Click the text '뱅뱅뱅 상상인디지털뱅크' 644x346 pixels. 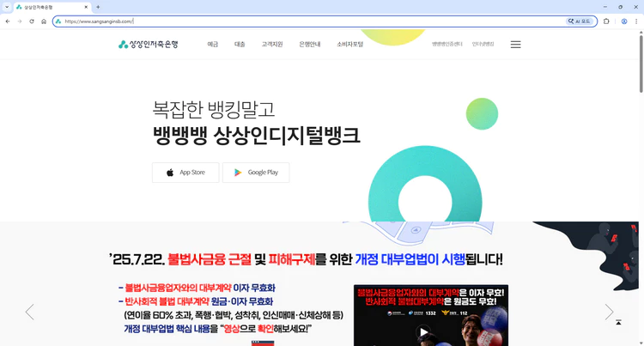pyautogui.click(x=256, y=136)
